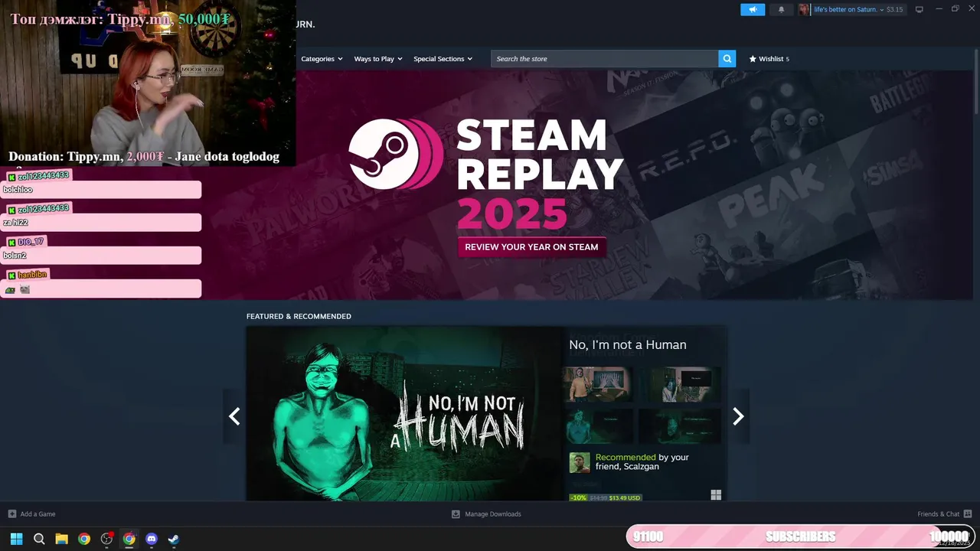Open File Explorer from taskbar

61,539
